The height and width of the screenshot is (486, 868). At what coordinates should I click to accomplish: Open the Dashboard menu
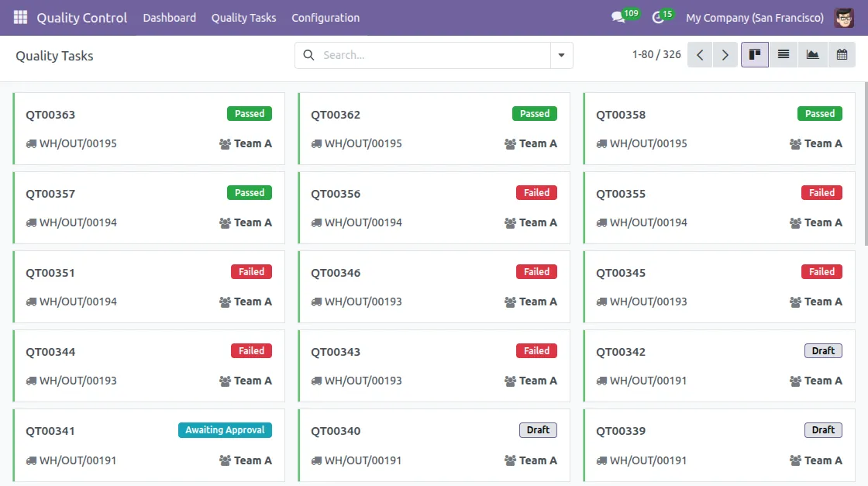tap(169, 17)
